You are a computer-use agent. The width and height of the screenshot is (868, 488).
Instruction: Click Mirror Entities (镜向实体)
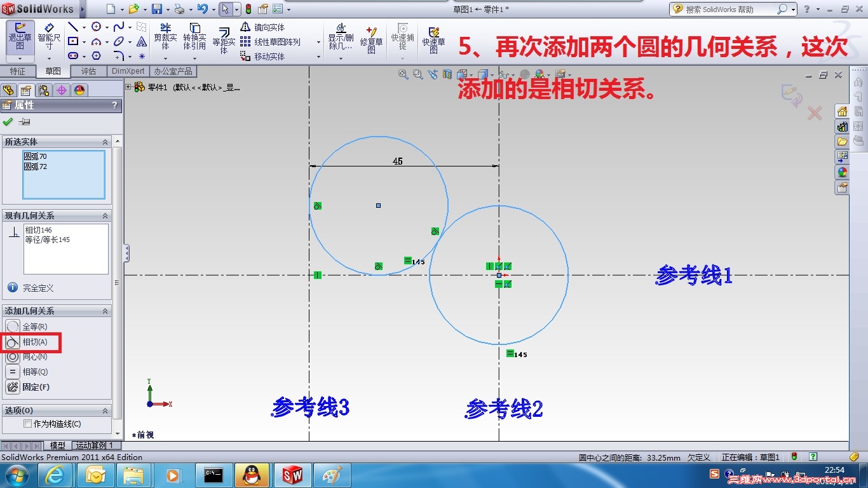(x=262, y=27)
